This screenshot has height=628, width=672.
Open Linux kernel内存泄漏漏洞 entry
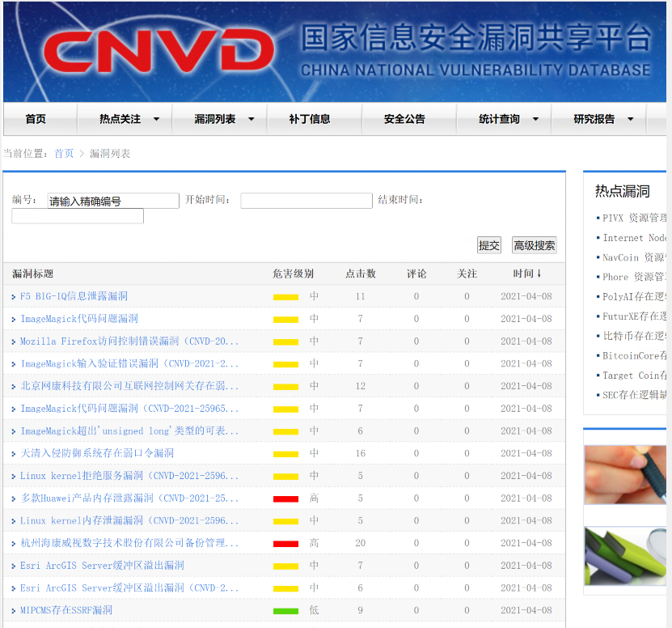click(x=129, y=520)
